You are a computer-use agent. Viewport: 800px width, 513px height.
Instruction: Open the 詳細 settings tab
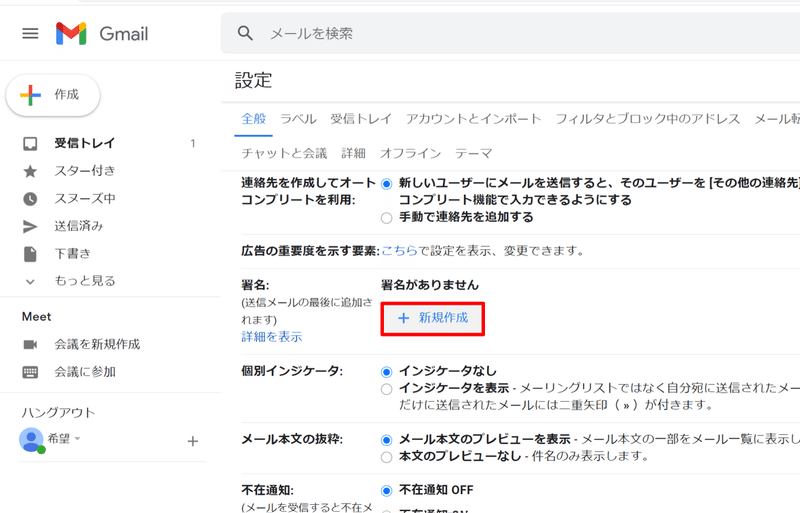[354, 153]
